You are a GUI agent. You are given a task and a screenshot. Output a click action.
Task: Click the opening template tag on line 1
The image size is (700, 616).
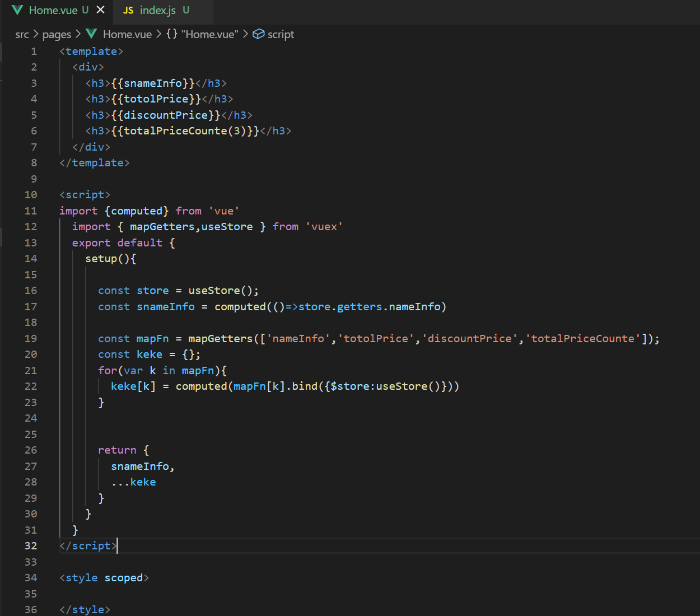click(91, 52)
